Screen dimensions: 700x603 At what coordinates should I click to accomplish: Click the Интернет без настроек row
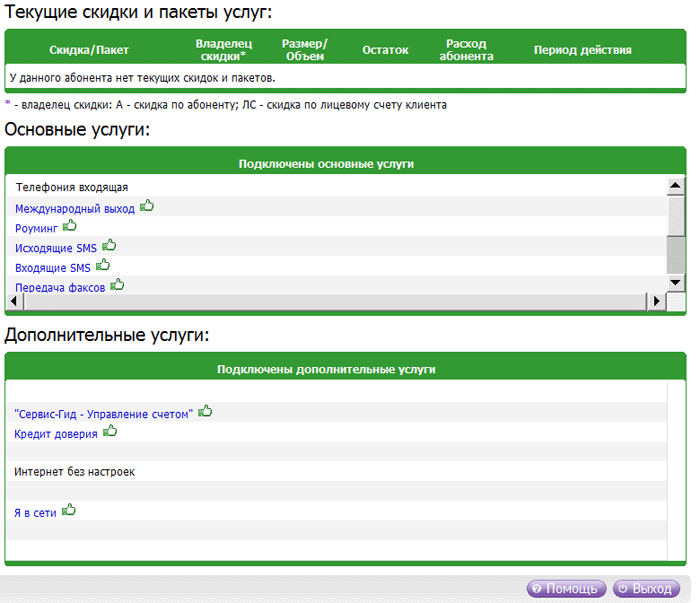[x=337, y=471]
